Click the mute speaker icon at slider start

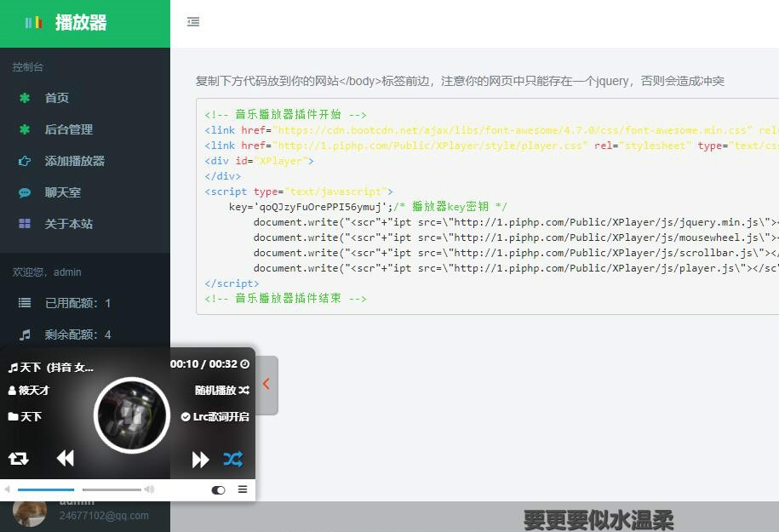pyautogui.click(x=8, y=489)
